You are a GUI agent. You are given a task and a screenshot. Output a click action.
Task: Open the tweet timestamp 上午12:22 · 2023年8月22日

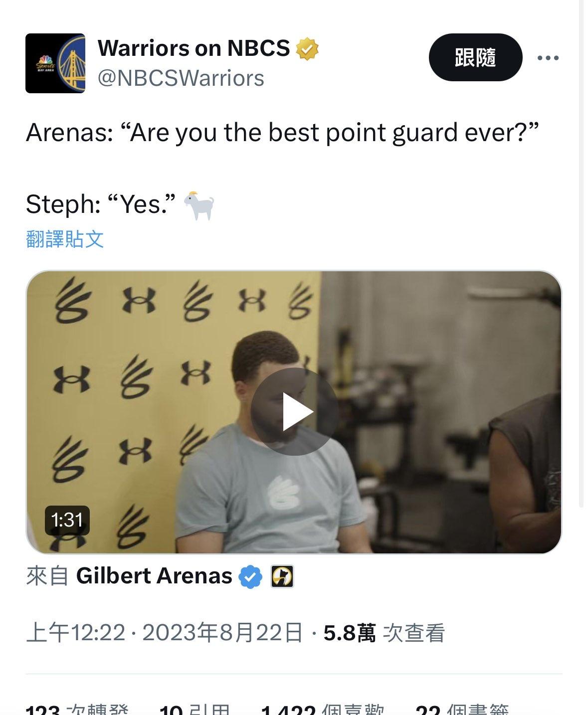pyautogui.click(x=164, y=633)
